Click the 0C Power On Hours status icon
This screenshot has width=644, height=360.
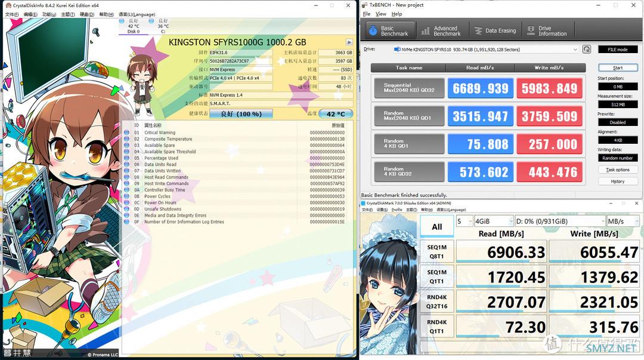pyautogui.click(x=126, y=202)
